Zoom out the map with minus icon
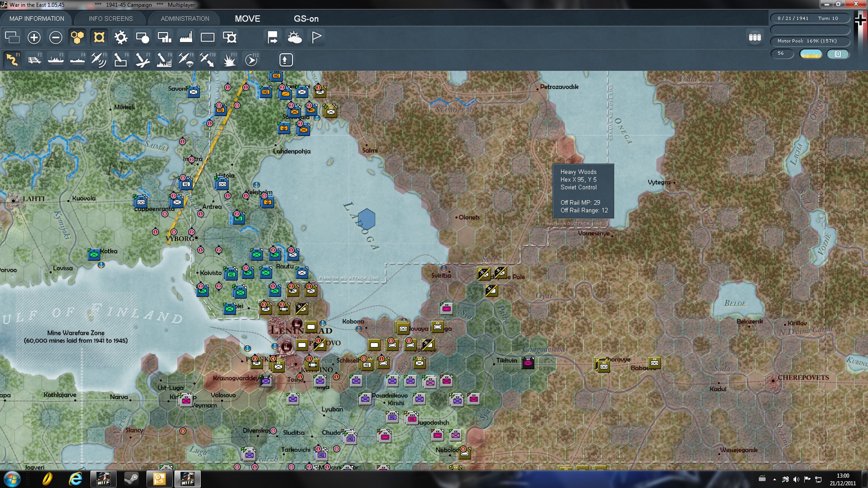This screenshot has height=488, width=868. 56,37
